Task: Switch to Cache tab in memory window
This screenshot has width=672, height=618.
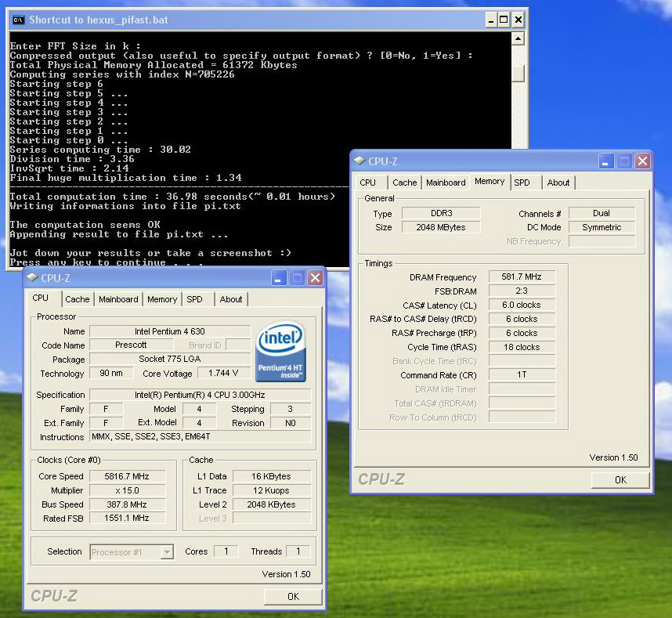Action: coord(405,183)
